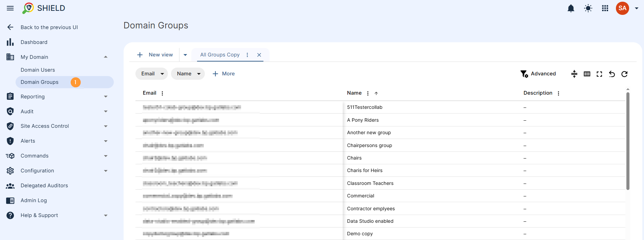Click the undo/reset view icon
The height and width of the screenshot is (240, 644).
coord(612,74)
